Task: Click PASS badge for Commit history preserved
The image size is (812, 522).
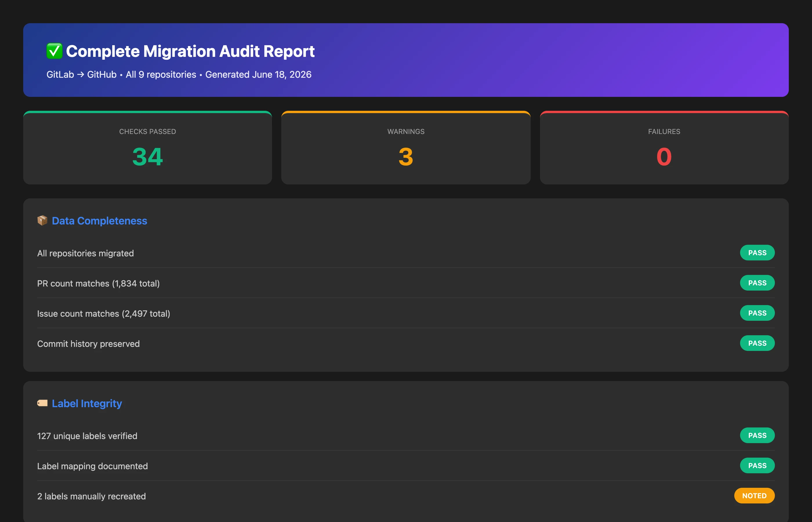Action: point(757,343)
